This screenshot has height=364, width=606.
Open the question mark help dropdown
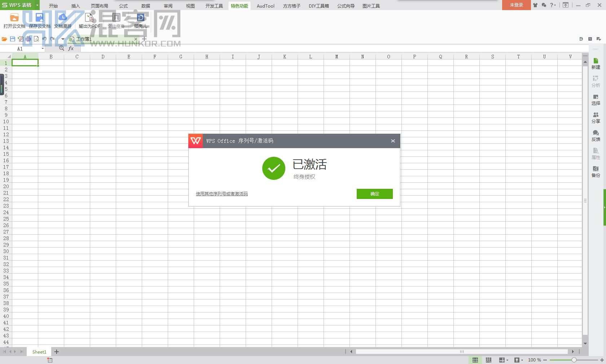[553, 5]
